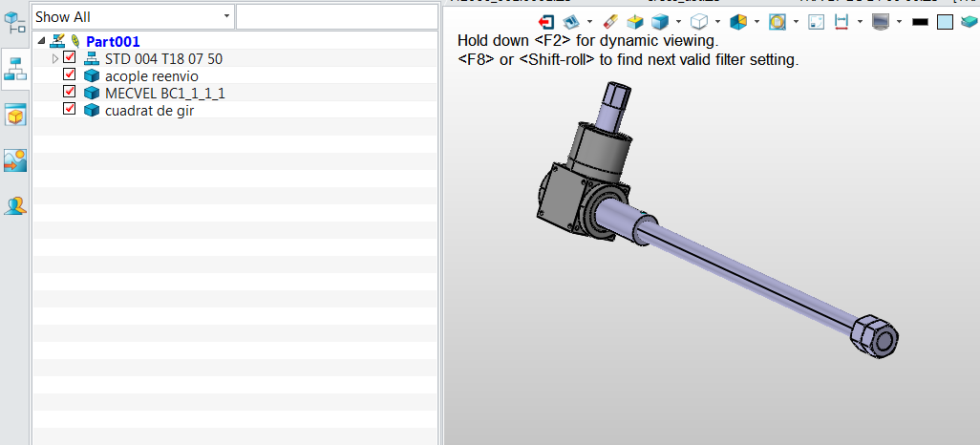Viewport: 980px width, 445px height.
Task: Select the Part001 root label
Action: click(x=113, y=42)
